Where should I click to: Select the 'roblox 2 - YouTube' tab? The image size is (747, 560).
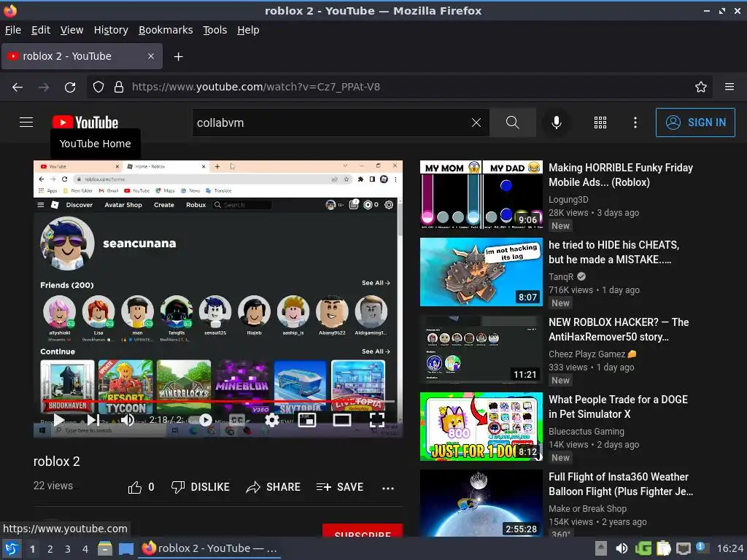(x=82, y=56)
